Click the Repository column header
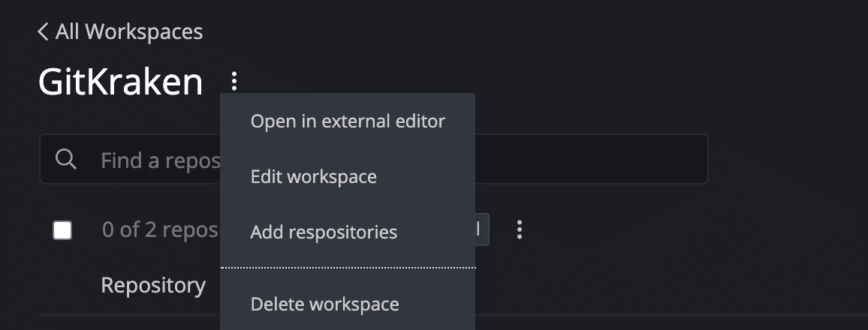This screenshot has height=330, width=868. pos(153,285)
